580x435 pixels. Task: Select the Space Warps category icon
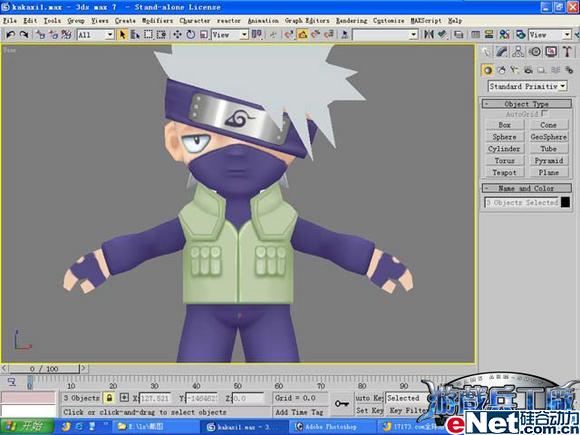click(x=555, y=70)
